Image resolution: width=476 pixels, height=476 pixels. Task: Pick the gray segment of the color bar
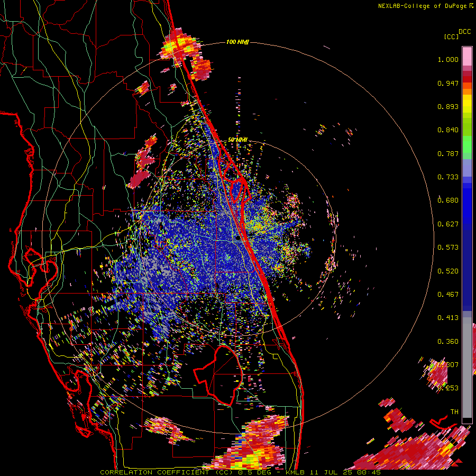pos(467,368)
